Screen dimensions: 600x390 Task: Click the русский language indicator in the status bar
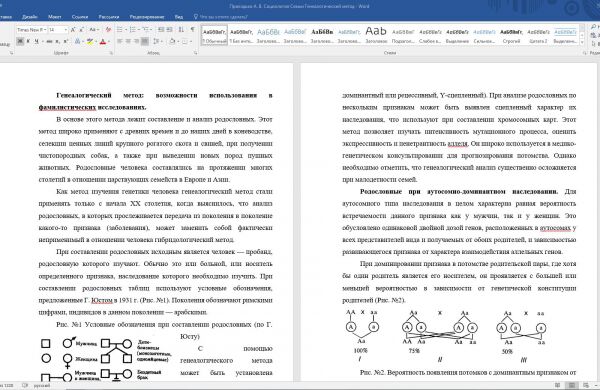(x=42, y=385)
